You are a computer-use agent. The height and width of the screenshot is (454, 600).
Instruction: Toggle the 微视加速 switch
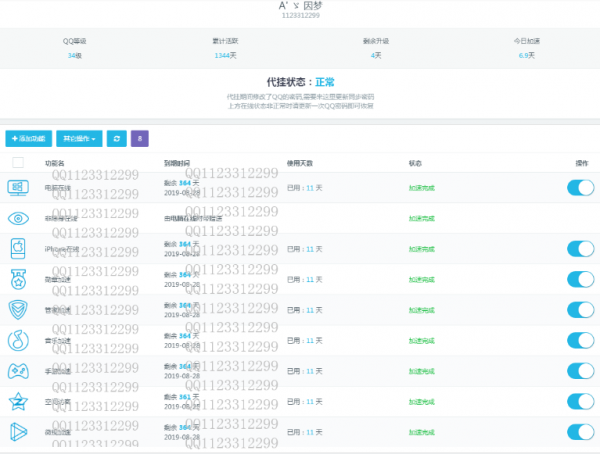(x=580, y=432)
